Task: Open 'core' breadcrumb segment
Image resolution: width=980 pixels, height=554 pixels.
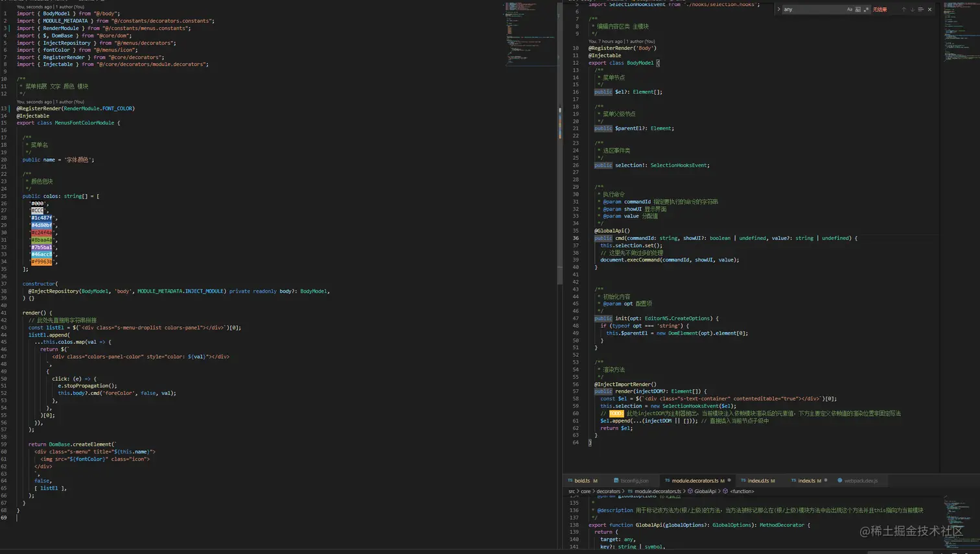Action: 586,492
